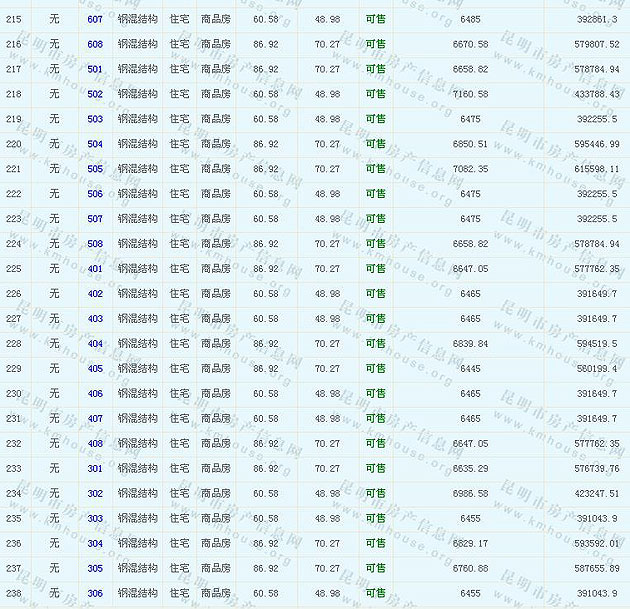Image resolution: width=630 pixels, height=609 pixels.
Task: Open room 503 details link
Action: point(95,119)
